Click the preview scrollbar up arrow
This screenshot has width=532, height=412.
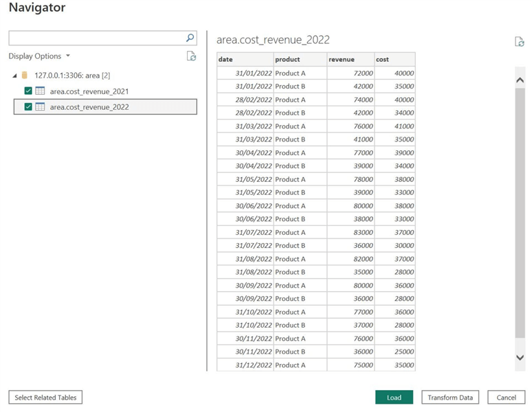(520, 80)
